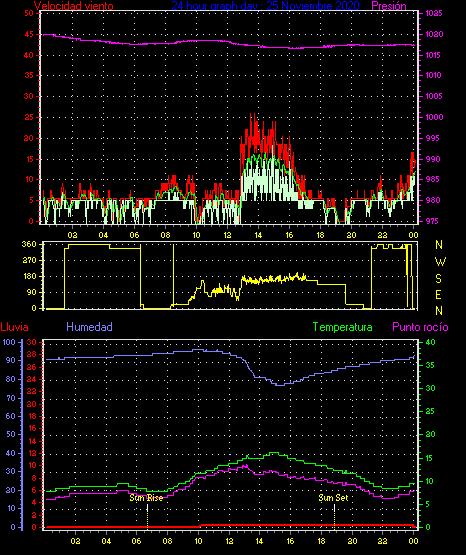Image resolution: width=466 pixels, height=555 pixels.
Task: Click the '995' pressure axis value
Action: (433, 138)
